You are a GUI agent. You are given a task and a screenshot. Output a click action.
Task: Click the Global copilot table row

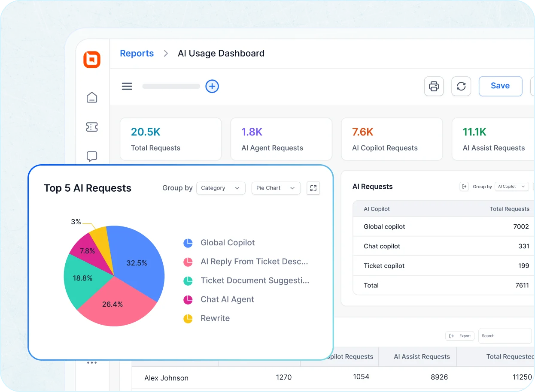click(x=444, y=226)
